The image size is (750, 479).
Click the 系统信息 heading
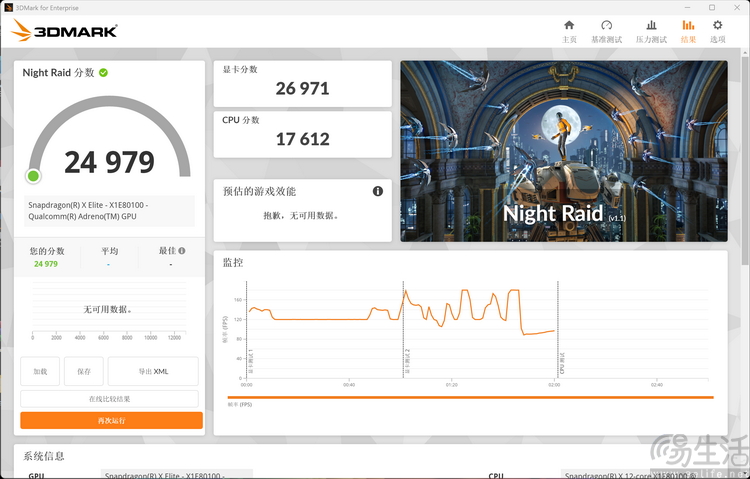coord(44,456)
